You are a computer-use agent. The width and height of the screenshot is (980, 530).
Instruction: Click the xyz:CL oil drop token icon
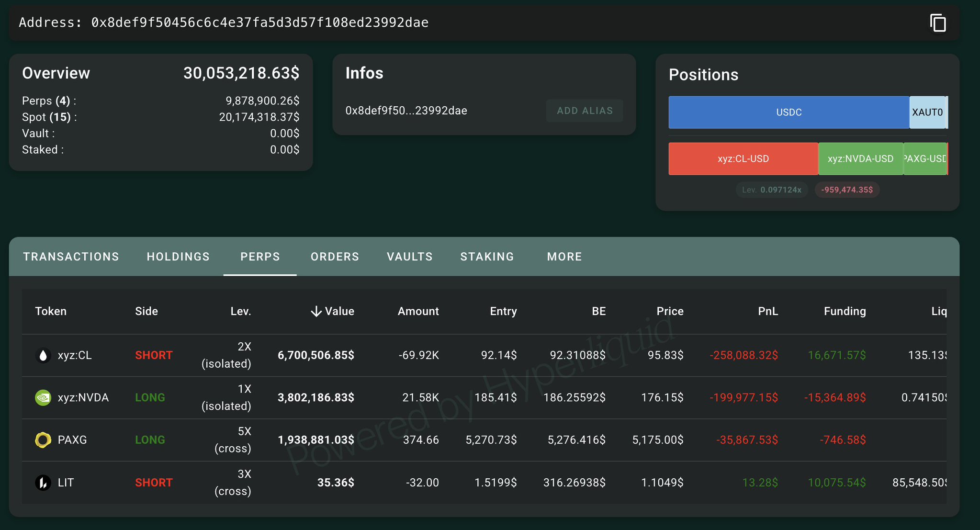click(43, 355)
